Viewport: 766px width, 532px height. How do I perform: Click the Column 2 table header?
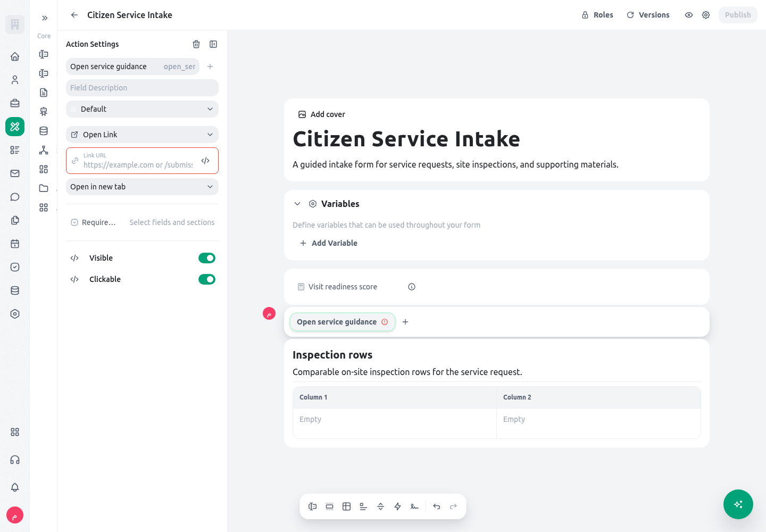(x=598, y=397)
